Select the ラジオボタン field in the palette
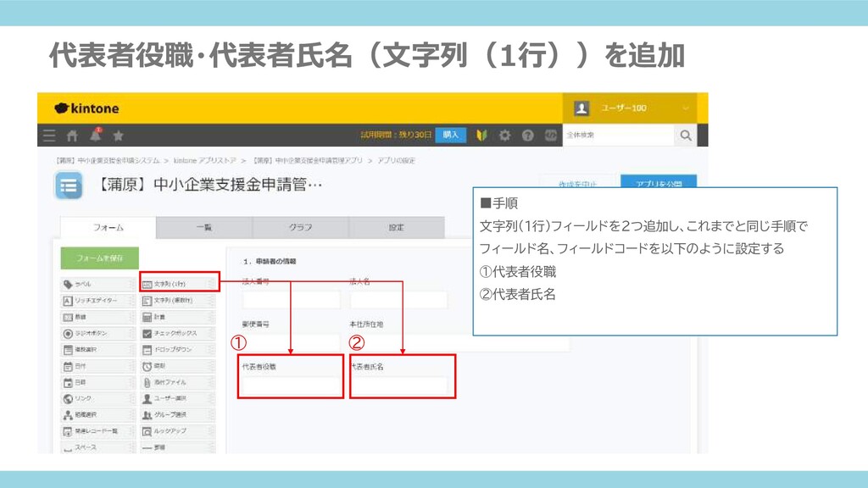This screenshot has width=868, height=488. (97, 333)
